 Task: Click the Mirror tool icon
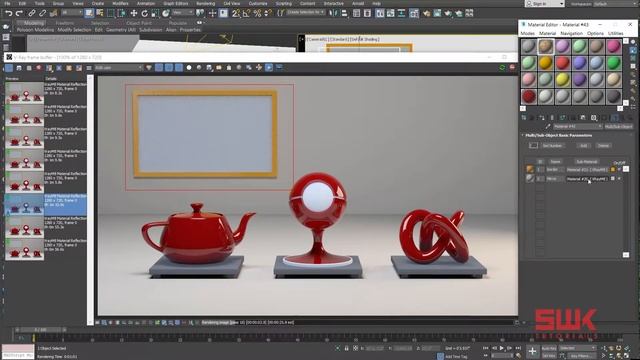pos(334,13)
